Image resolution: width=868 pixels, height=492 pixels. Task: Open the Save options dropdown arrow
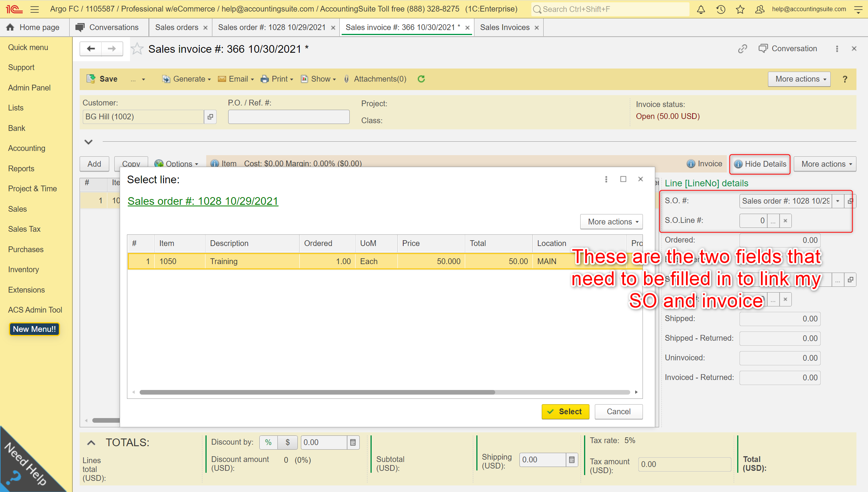click(144, 79)
